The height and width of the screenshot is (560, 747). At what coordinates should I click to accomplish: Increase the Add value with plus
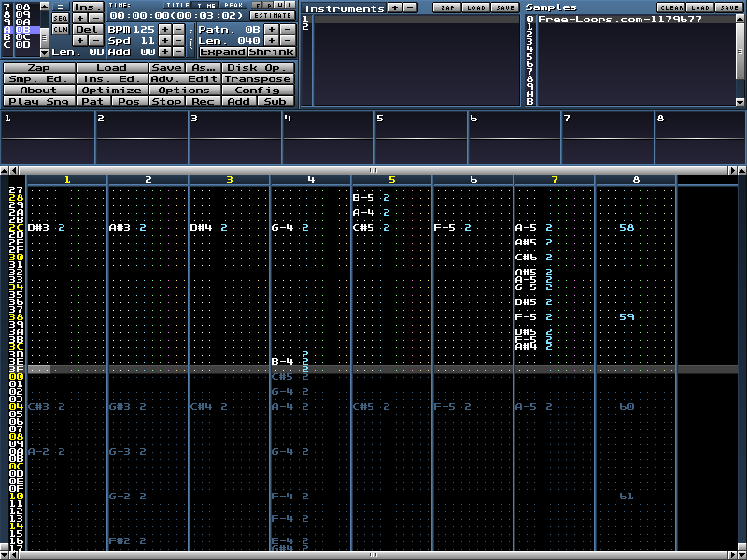point(165,52)
